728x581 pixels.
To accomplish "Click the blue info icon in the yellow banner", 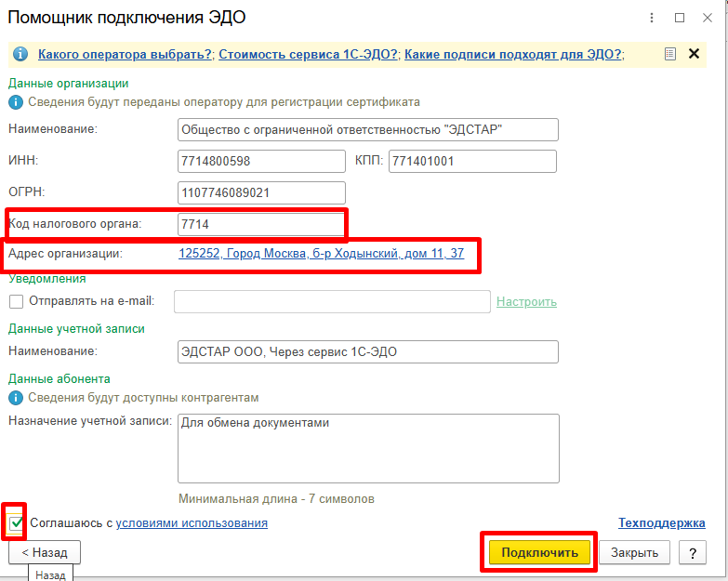I will [20, 54].
